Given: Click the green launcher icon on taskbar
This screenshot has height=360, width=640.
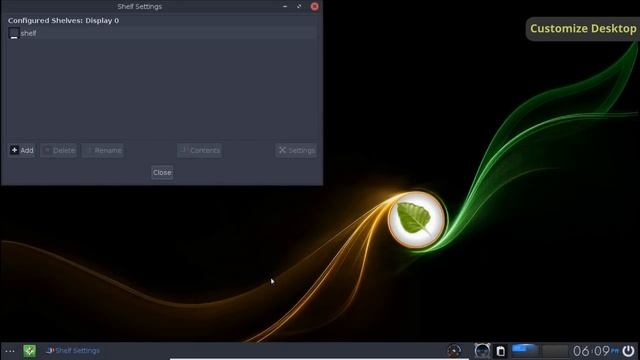Looking at the screenshot, I should coord(29,351).
